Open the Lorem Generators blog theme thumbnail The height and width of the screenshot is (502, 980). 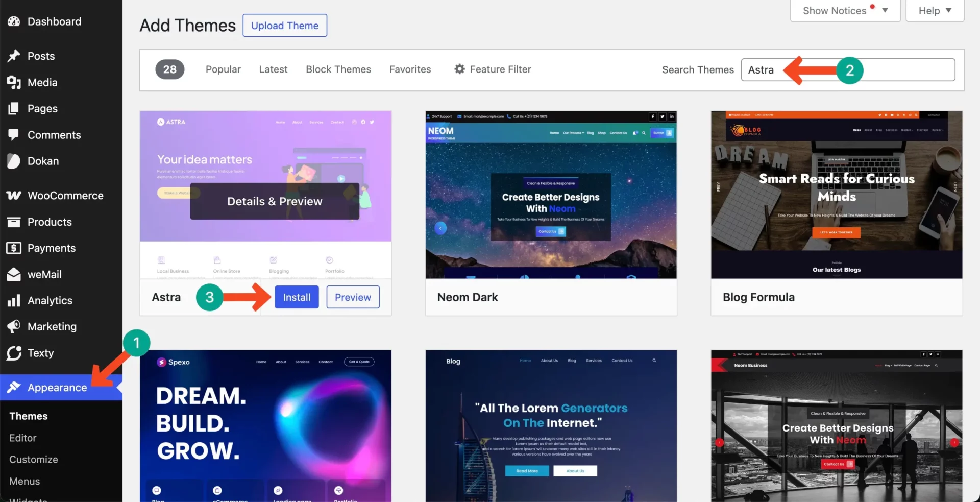(551, 426)
